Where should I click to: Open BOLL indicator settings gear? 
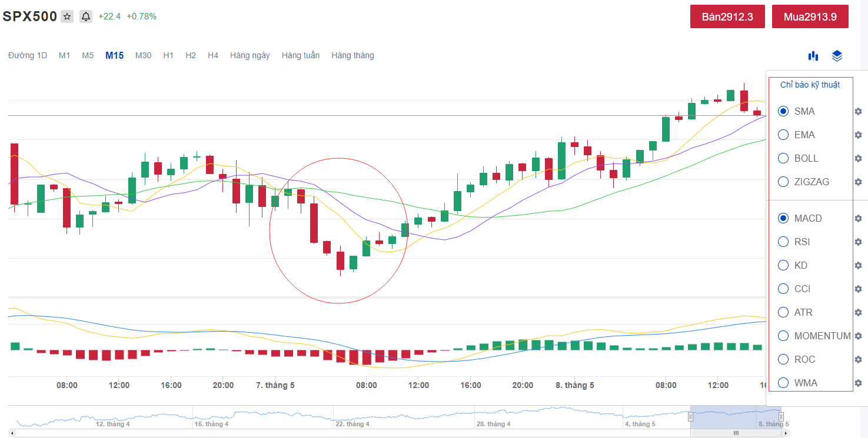858,159
